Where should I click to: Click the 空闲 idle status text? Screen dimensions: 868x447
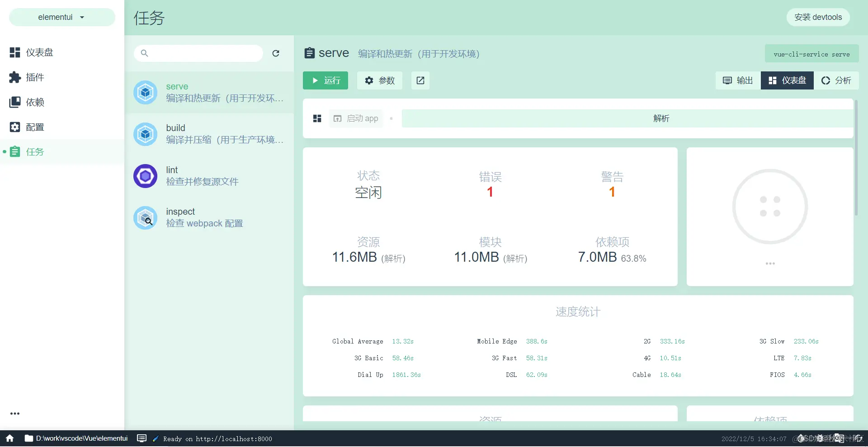point(368,193)
